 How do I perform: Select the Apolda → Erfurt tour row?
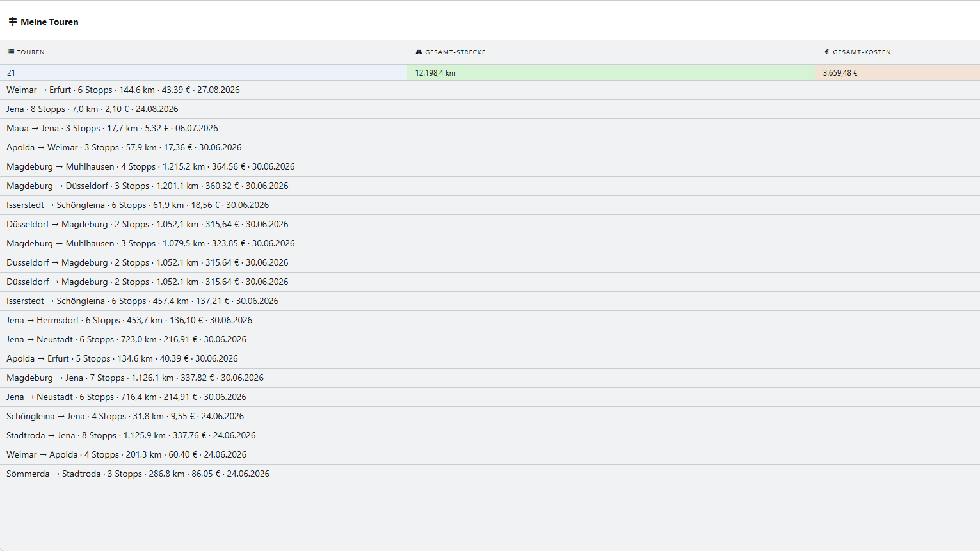(x=490, y=359)
